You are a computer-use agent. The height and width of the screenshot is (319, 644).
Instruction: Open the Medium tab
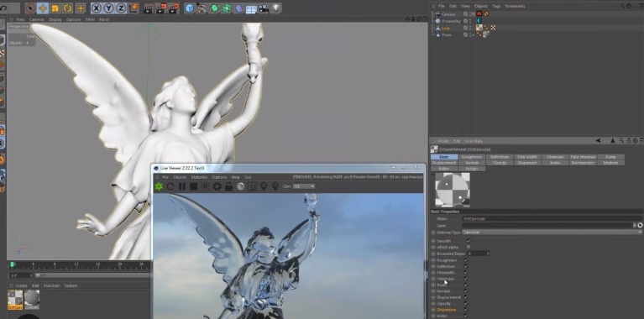tap(610, 163)
